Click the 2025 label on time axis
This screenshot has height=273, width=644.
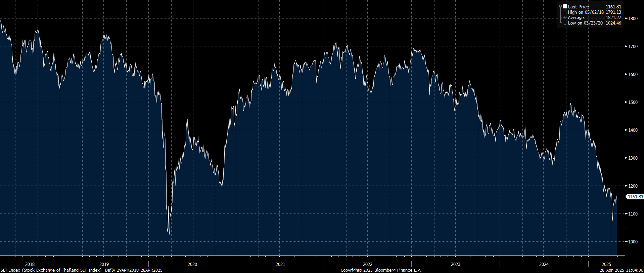[x=606, y=264]
